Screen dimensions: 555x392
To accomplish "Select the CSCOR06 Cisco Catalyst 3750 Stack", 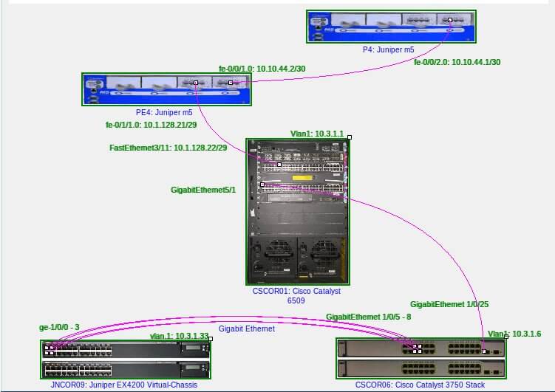I will point(421,358).
